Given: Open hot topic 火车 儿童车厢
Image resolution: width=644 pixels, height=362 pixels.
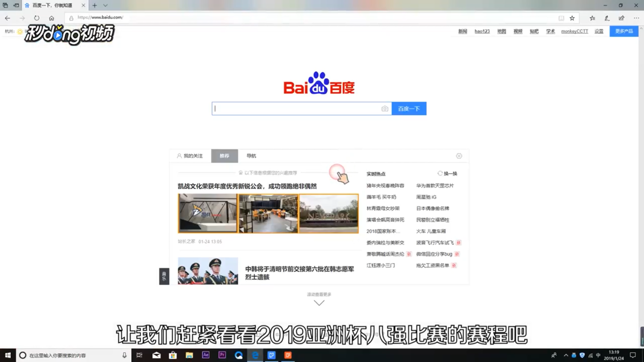Looking at the screenshot, I should tap(431, 231).
